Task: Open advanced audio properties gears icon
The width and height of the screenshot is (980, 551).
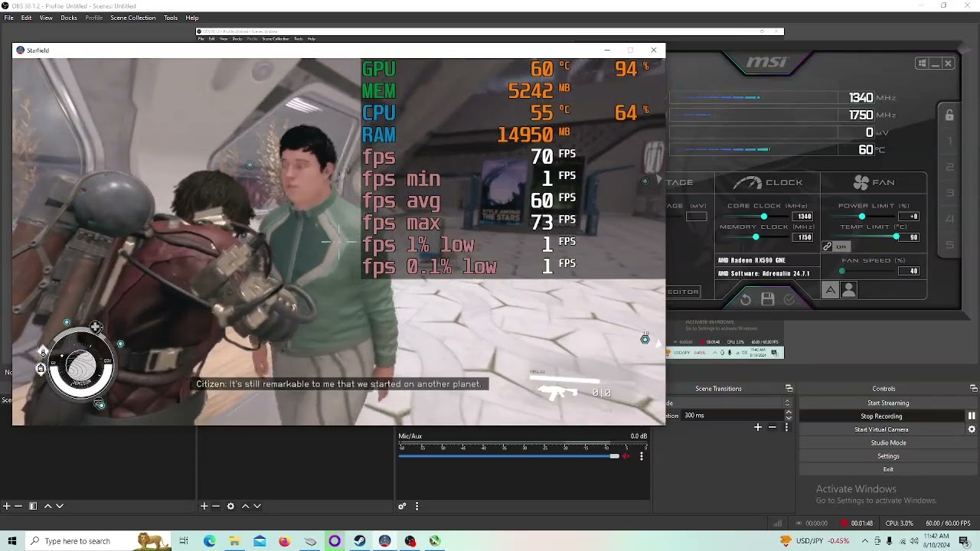Action: (x=402, y=506)
